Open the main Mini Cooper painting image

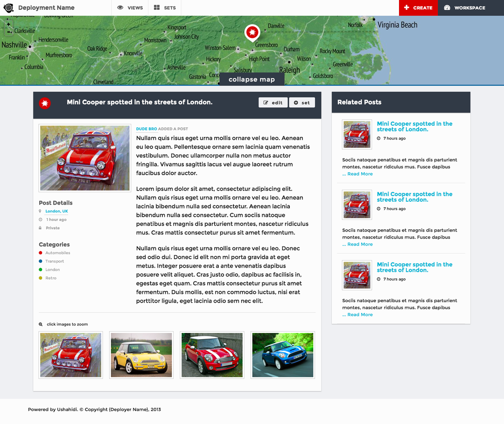(x=85, y=158)
